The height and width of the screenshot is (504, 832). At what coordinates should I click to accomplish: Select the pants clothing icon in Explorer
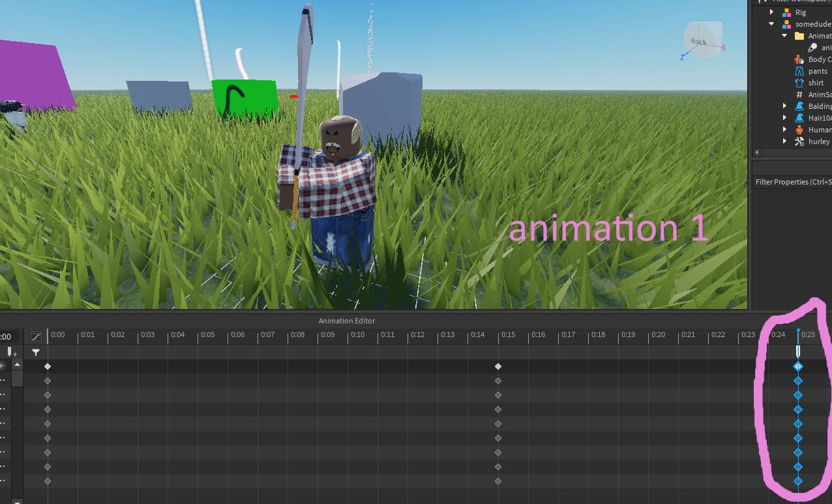[x=799, y=71]
